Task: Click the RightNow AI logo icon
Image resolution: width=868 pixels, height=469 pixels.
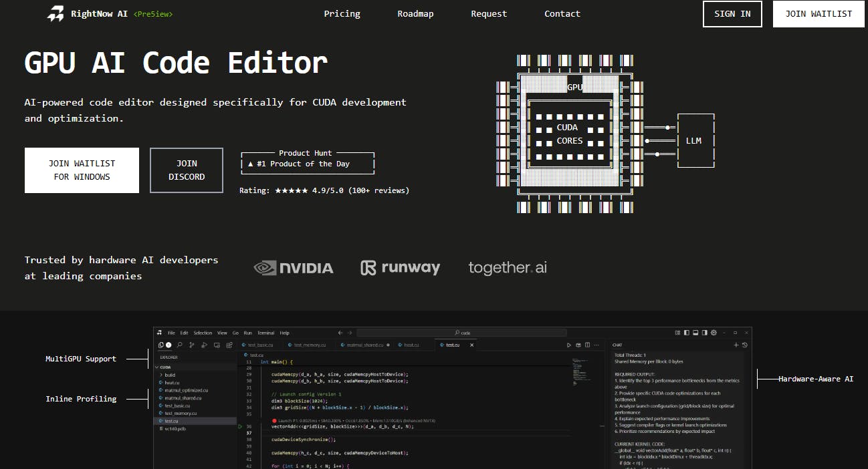Action: coord(56,13)
